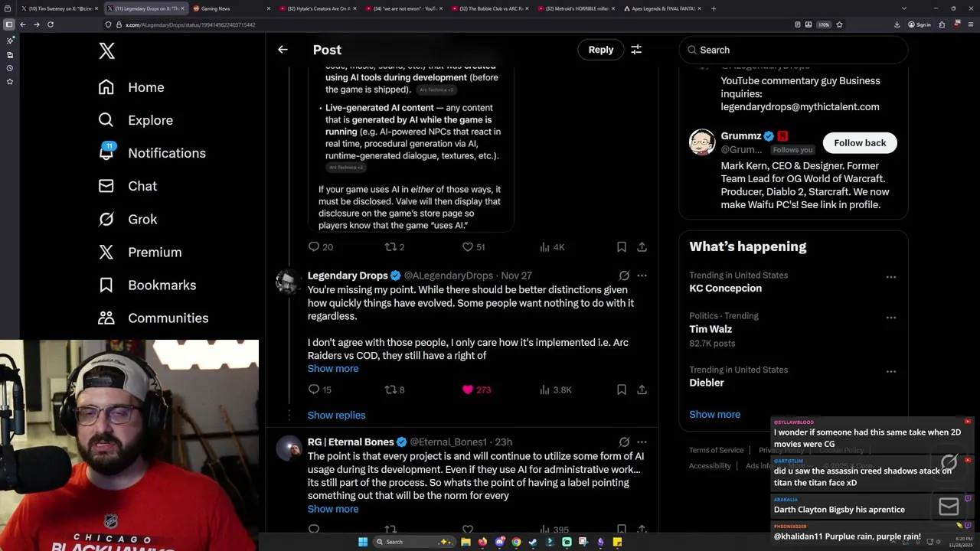Click Show replies link
The width and height of the screenshot is (980, 551).
(x=336, y=415)
